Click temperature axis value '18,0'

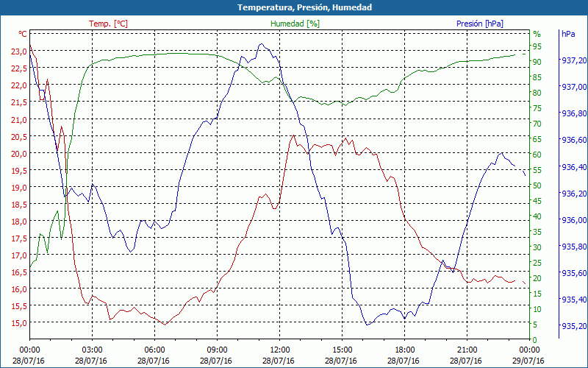(x=19, y=222)
